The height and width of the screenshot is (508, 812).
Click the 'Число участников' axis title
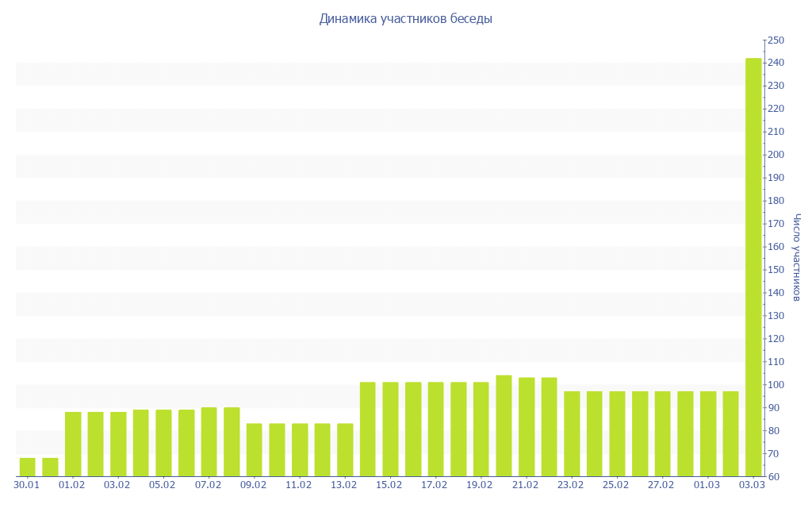pyautogui.click(x=797, y=258)
